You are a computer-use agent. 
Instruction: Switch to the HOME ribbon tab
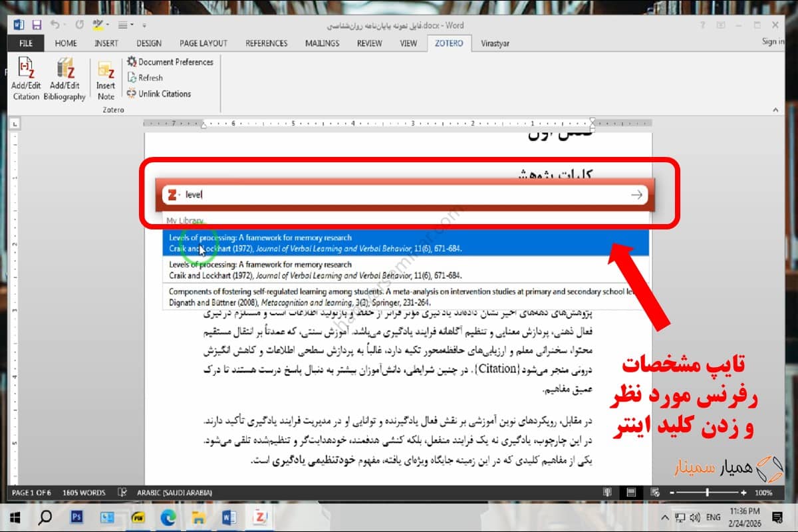click(x=66, y=43)
